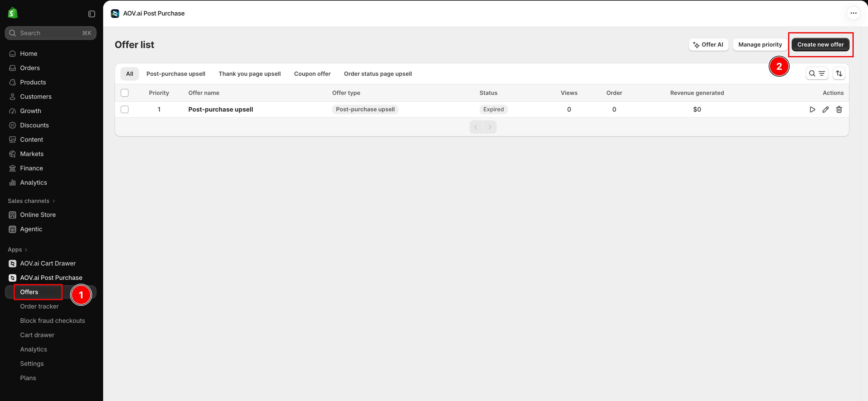The width and height of the screenshot is (868, 401).
Task: Edit the offer with the pencil icon
Action: pyautogui.click(x=826, y=109)
